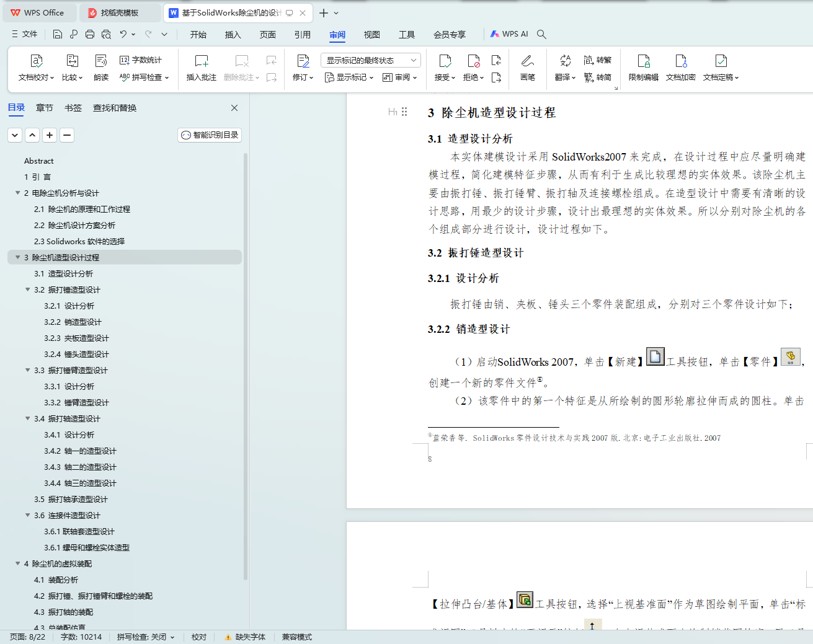Click the plus button in outline toolbar
Viewport: 813px width, 644px height.
point(50,135)
